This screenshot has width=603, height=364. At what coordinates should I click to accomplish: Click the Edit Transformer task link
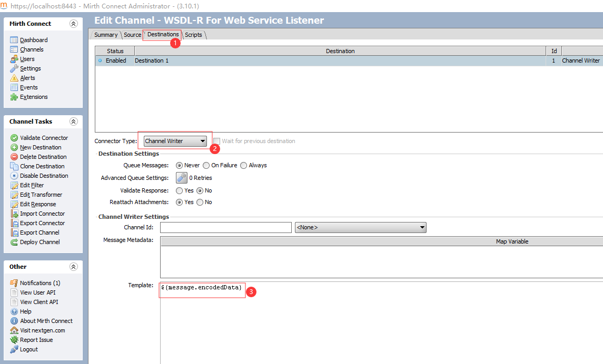pos(41,195)
